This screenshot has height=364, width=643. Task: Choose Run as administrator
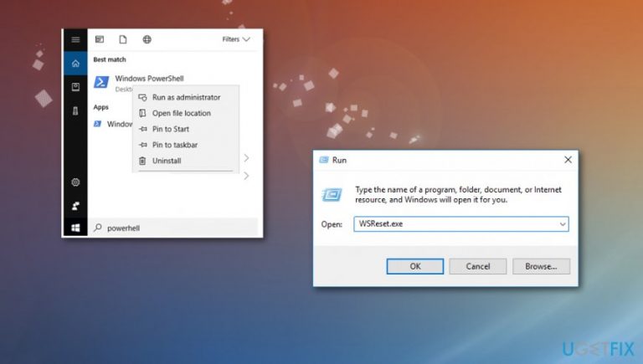pos(186,97)
